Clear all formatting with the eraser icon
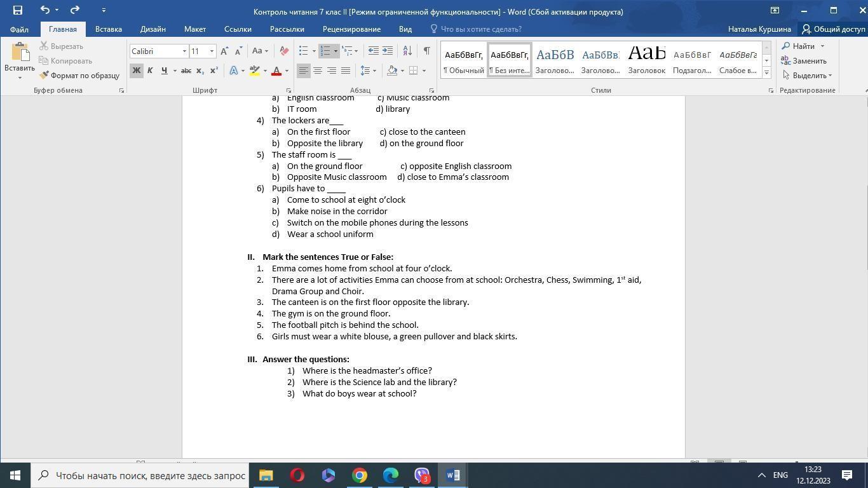This screenshot has height=488, width=868. [x=284, y=51]
